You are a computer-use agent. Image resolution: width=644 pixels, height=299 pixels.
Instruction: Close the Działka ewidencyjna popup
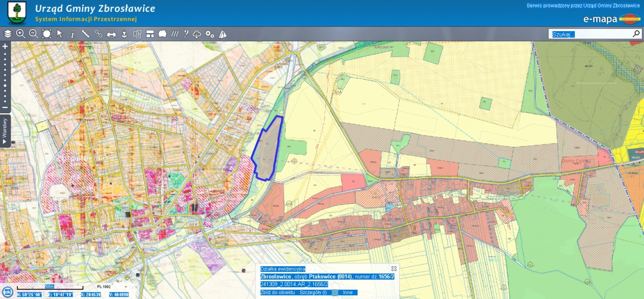pos(393,268)
